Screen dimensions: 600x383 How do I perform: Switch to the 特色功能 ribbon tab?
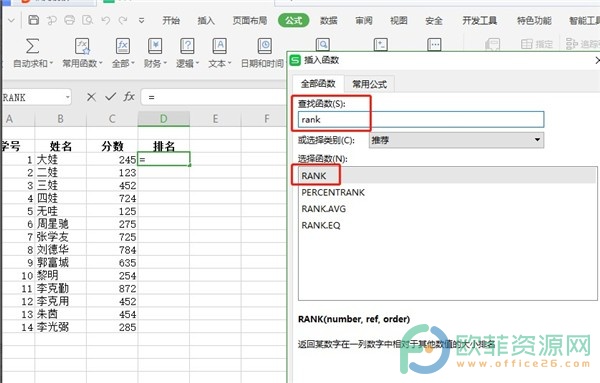(534, 20)
